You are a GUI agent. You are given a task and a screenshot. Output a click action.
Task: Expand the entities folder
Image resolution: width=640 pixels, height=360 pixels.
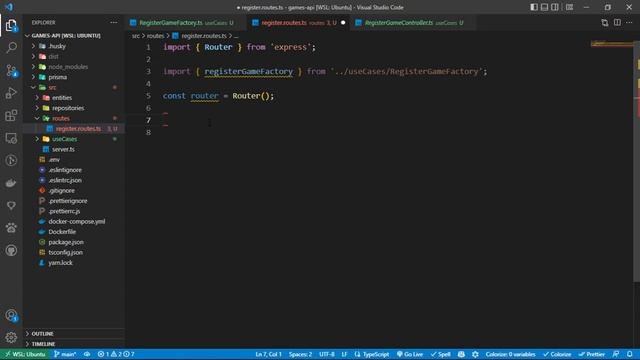[x=74, y=98]
